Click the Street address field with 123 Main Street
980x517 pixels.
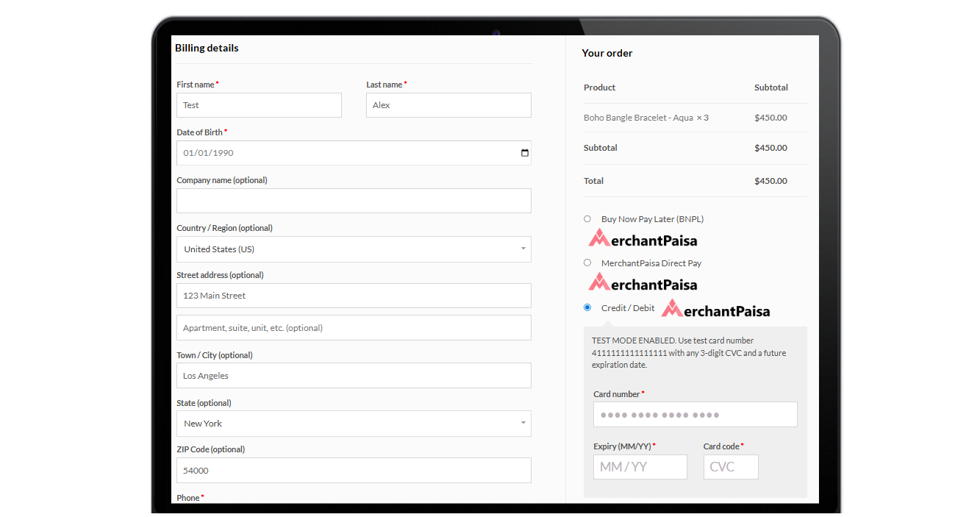coord(354,296)
